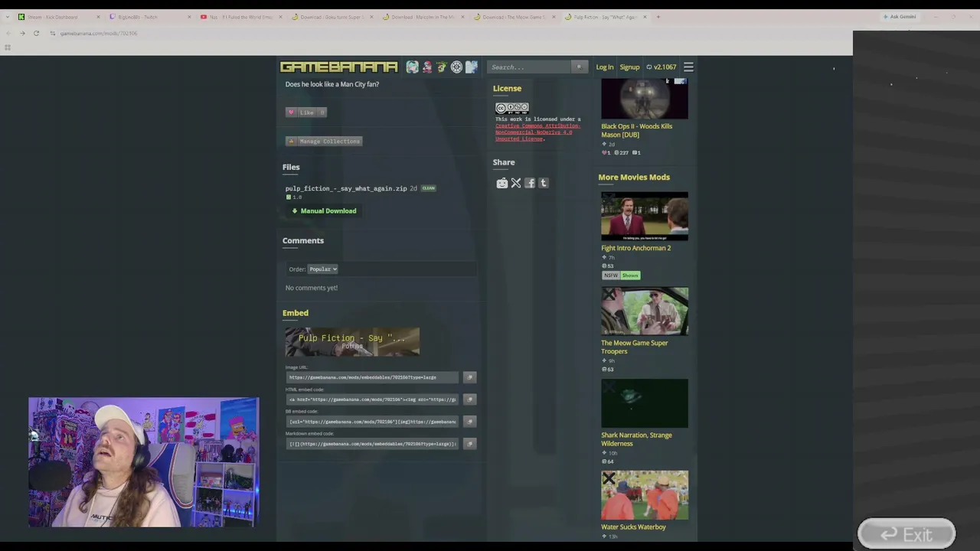Open the Log In link
The width and height of the screenshot is (980, 551).
point(605,67)
